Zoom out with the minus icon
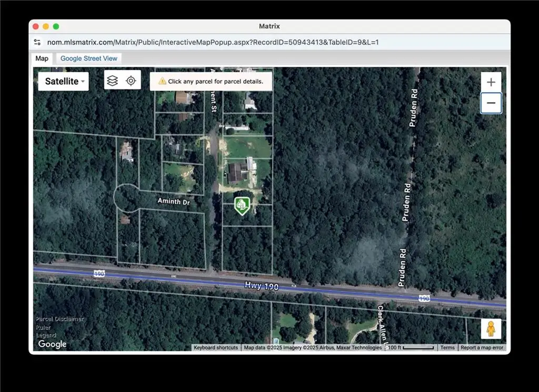 pos(491,103)
